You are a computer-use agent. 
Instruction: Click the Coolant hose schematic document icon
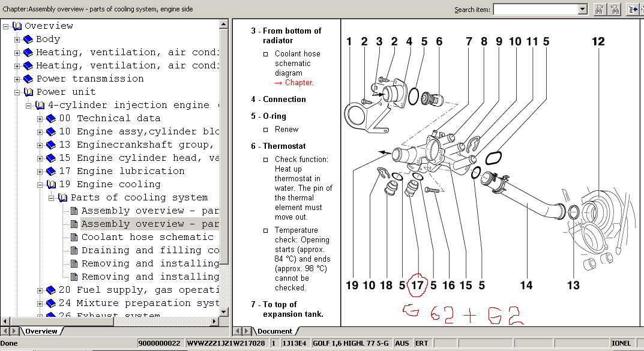pos(74,238)
